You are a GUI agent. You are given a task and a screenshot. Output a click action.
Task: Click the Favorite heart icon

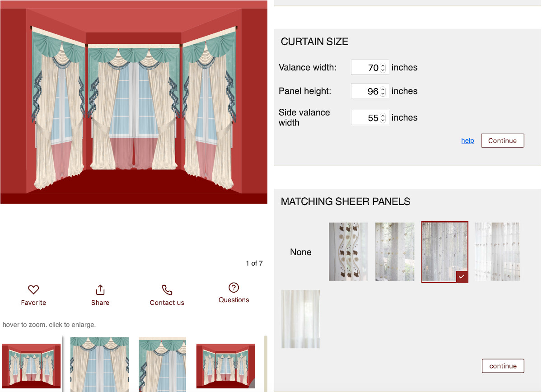coord(33,289)
